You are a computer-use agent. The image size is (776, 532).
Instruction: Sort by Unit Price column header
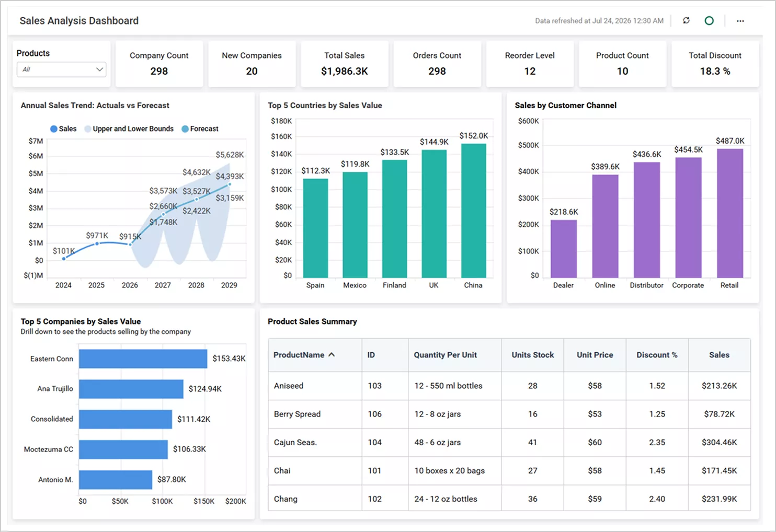595,355
